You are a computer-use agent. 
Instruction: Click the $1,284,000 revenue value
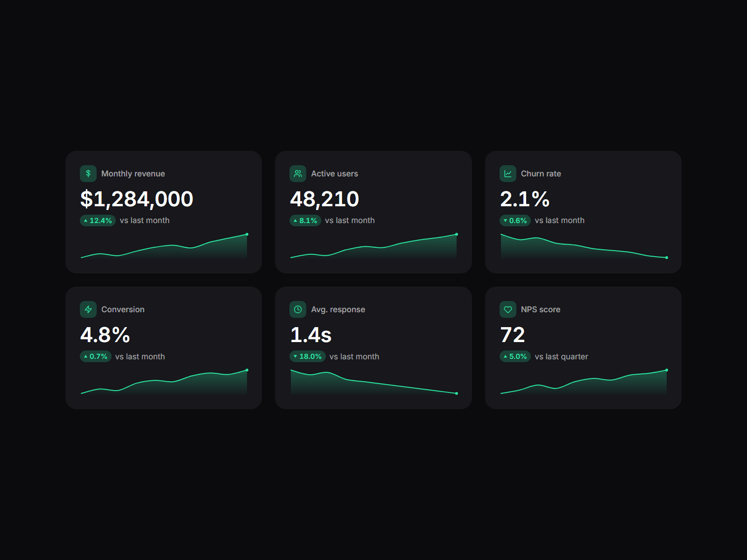[137, 199]
